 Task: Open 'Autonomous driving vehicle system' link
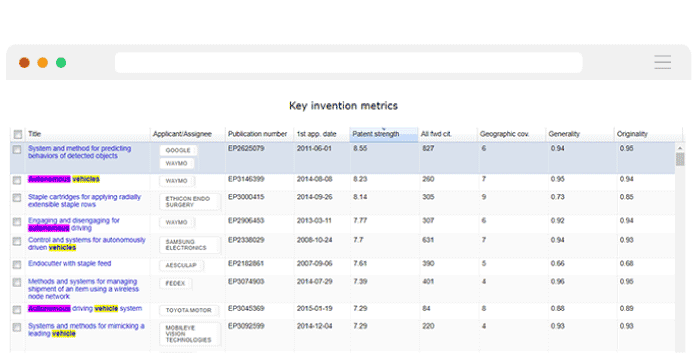(x=85, y=308)
